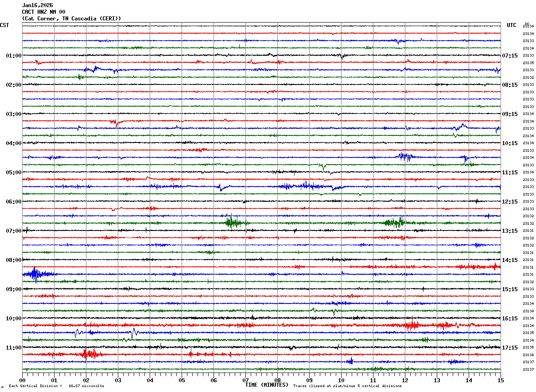Click the UTC column header
This screenshot has height=392, width=536.
point(512,25)
